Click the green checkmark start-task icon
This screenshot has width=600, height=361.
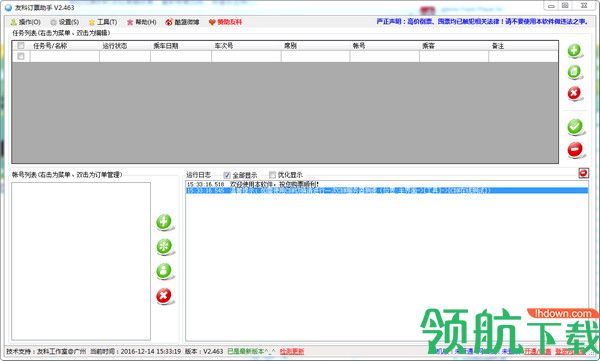click(x=575, y=127)
